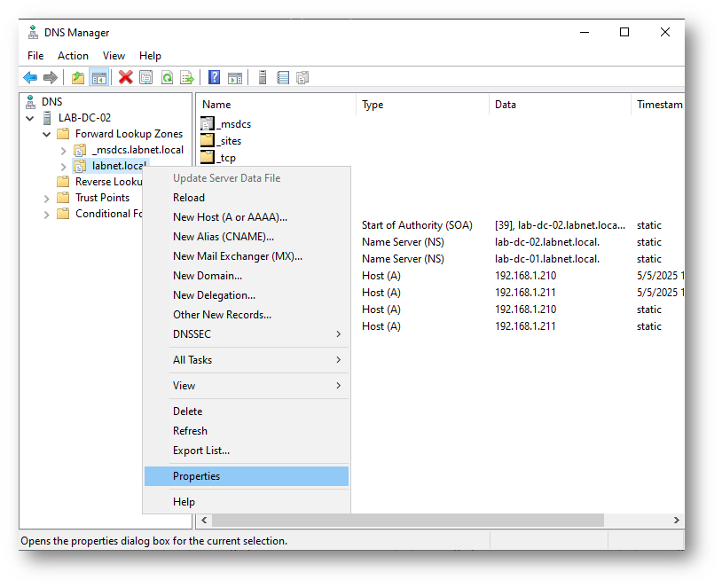Click the stacked documents icon at toolbar end

point(302,77)
